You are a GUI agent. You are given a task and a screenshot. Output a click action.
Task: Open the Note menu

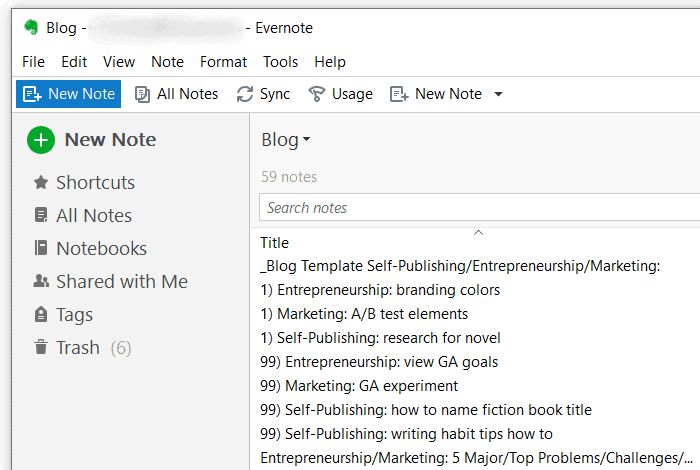tap(167, 62)
